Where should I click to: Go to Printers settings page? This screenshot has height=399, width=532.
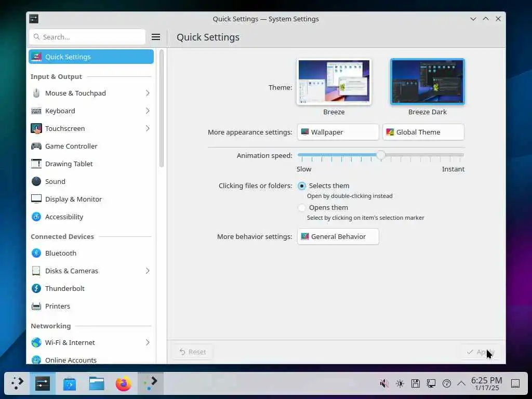tap(91, 306)
